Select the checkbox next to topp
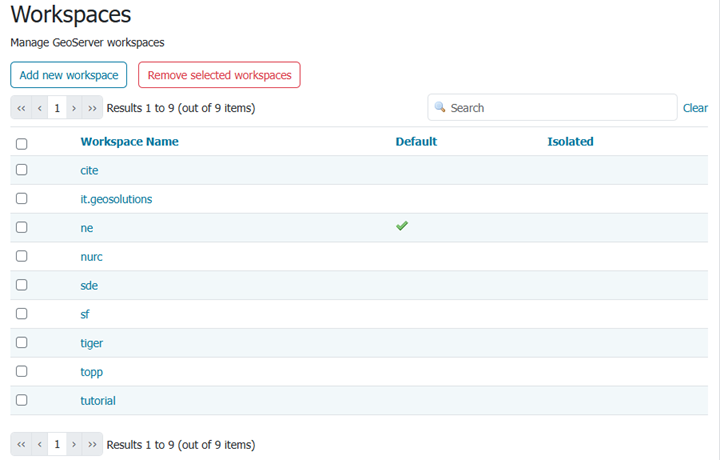The image size is (720, 460). click(x=22, y=372)
